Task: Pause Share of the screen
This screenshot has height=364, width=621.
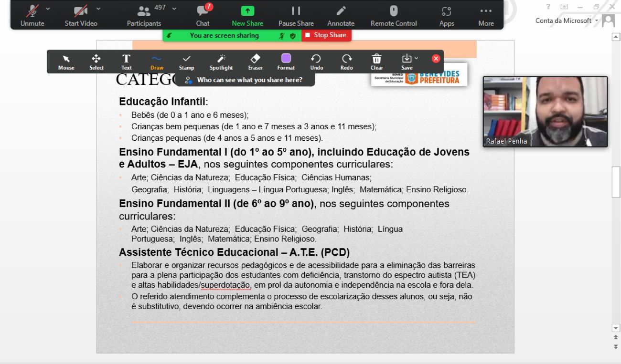Action: pos(296,15)
